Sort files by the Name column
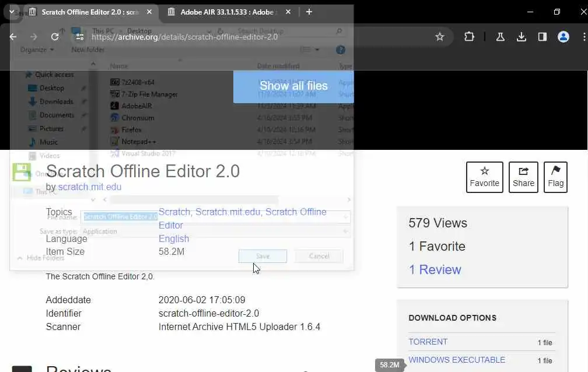This screenshot has height=372, width=588. [119, 66]
